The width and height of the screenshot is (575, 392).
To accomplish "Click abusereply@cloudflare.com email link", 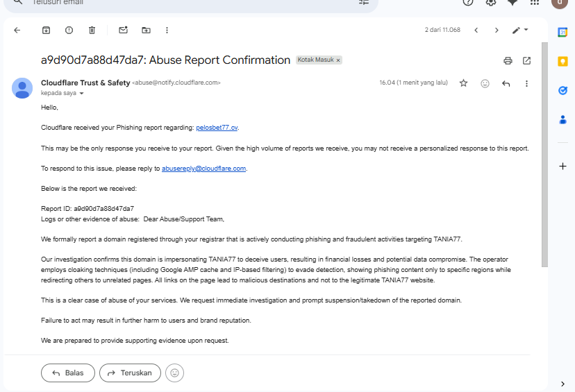I will coord(203,169).
